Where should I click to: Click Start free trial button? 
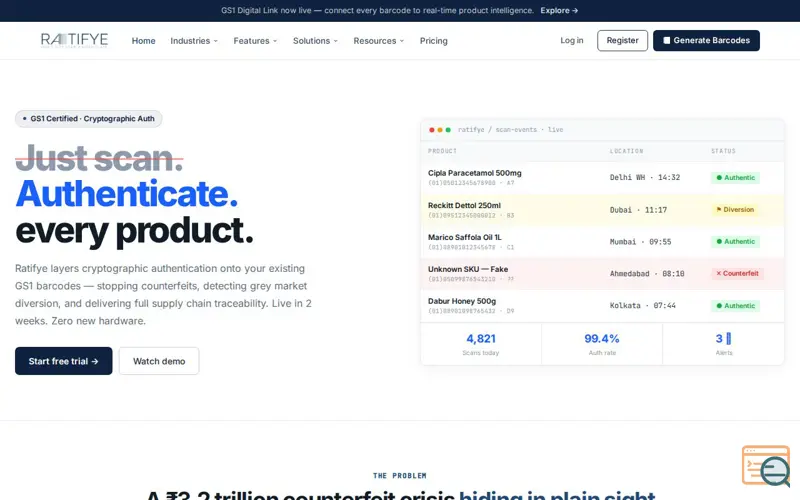click(x=63, y=361)
